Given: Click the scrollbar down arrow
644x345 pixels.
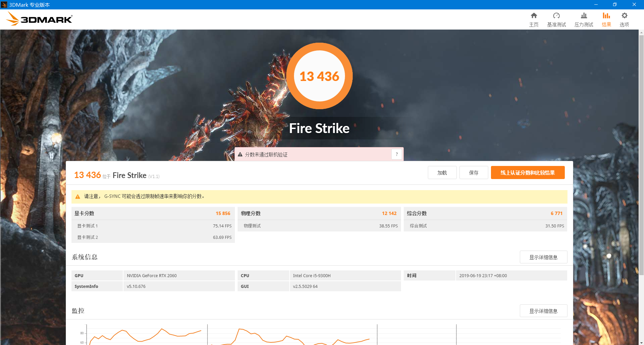Looking at the screenshot, I should coord(641,342).
